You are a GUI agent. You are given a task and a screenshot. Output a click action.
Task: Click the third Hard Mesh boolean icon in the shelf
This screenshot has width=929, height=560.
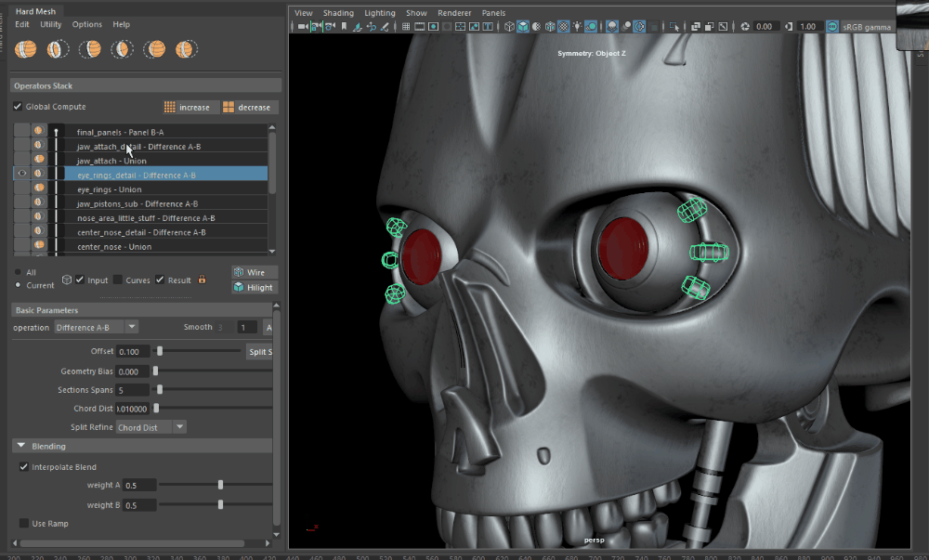90,49
